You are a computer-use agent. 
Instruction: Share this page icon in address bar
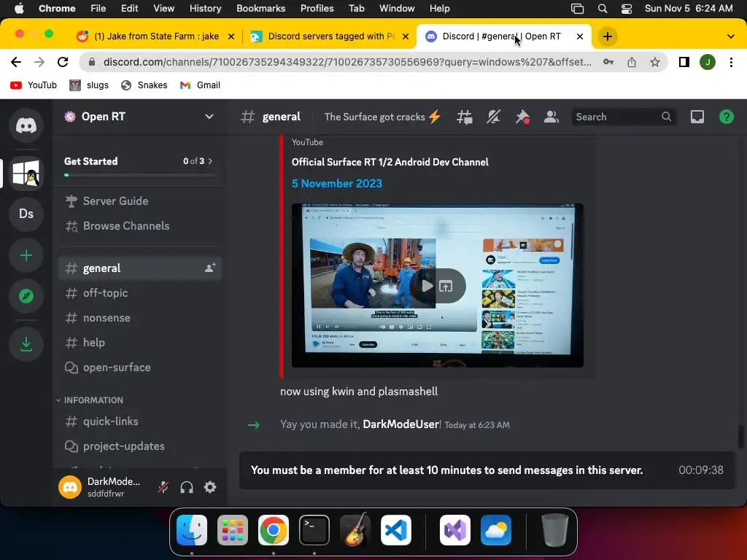[631, 62]
